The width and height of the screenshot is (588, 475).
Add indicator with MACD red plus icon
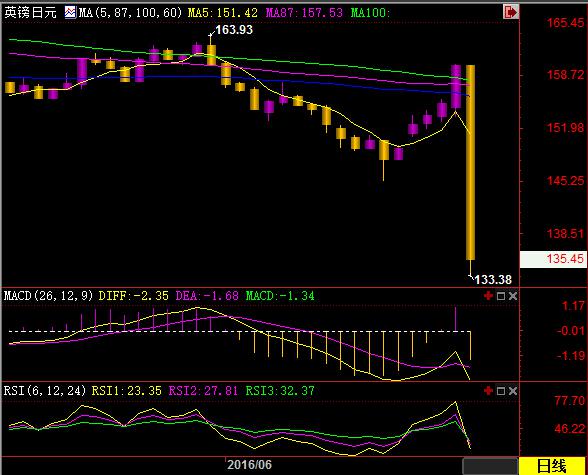coord(488,296)
